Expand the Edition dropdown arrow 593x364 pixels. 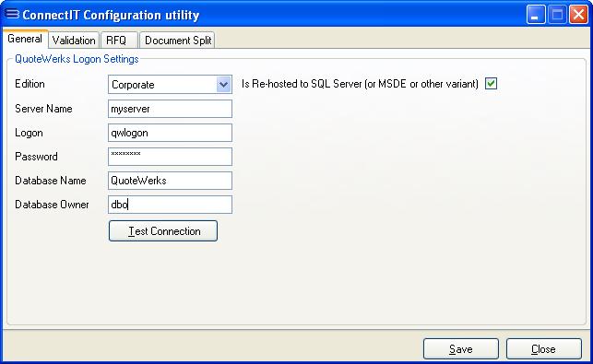pos(223,84)
